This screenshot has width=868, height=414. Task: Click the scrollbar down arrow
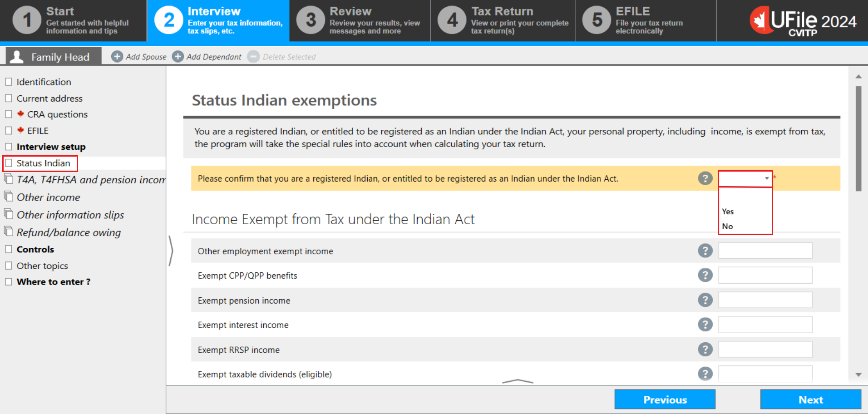(858, 375)
